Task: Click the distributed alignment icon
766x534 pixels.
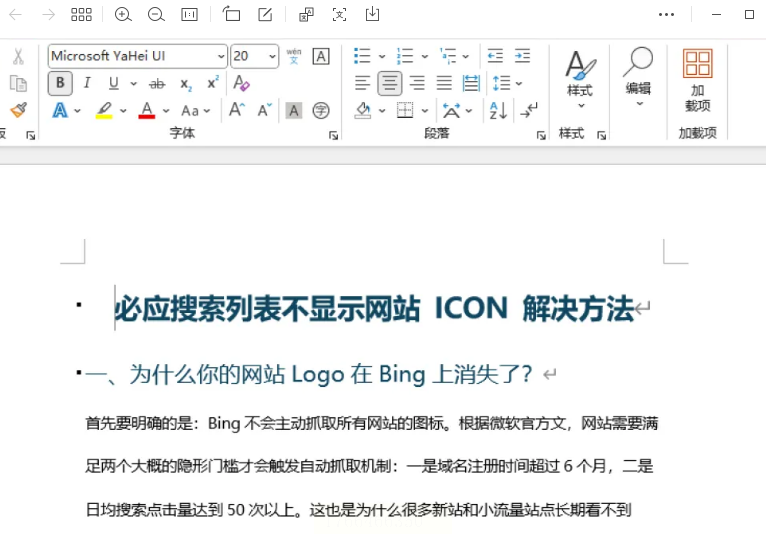Action: pyautogui.click(x=471, y=83)
